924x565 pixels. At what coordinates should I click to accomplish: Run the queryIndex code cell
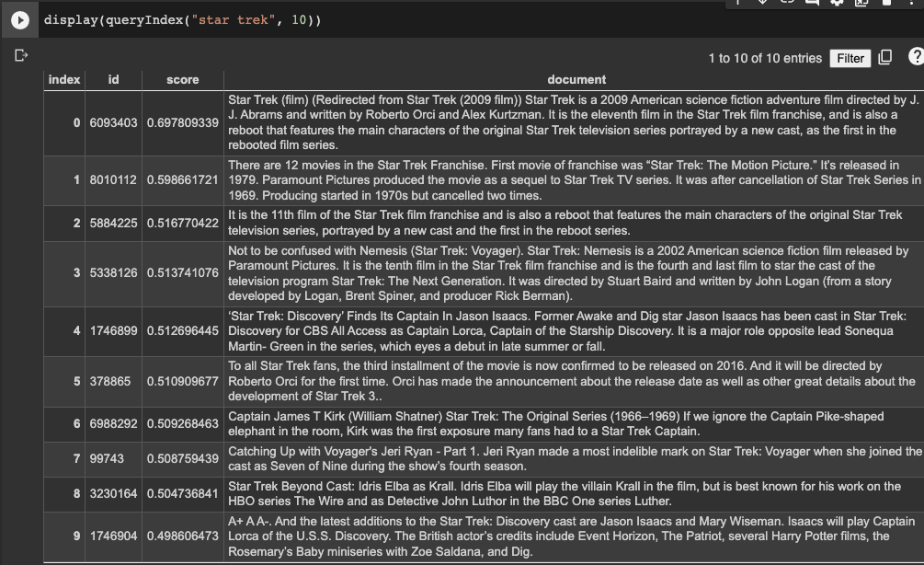click(20, 20)
